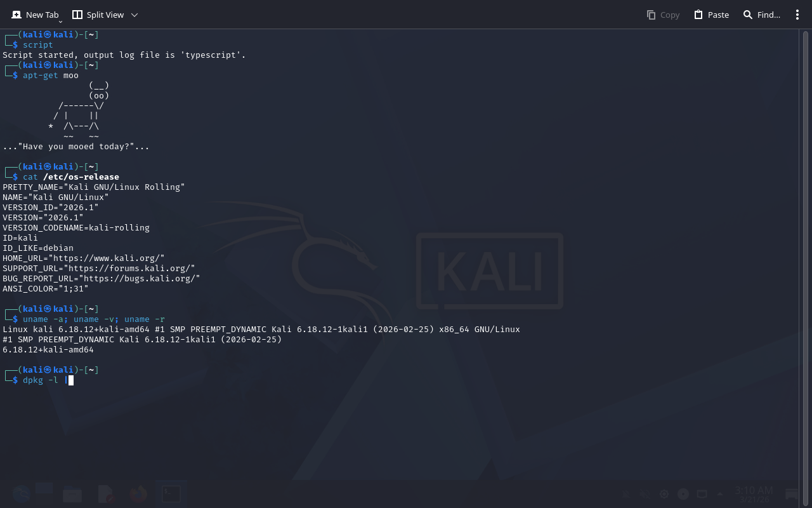Open the network wired connection tray icon
The width and height of the screenshot is (812, 508).
[702, 494]
